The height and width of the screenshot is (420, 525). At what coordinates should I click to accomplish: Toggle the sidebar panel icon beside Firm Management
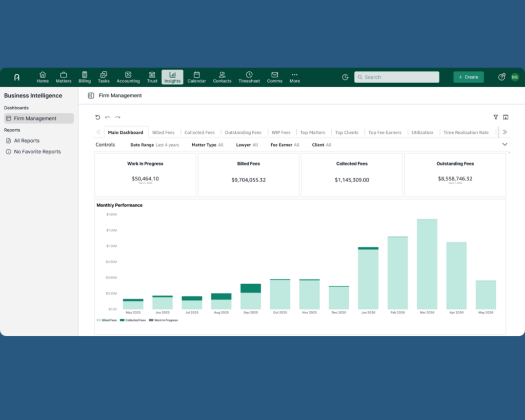click(x=91, y=95)
